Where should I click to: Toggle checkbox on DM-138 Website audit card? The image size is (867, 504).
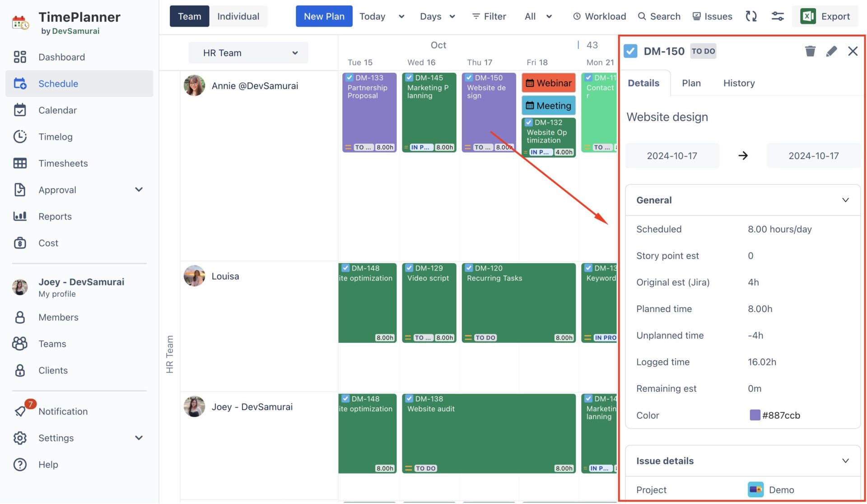click(x=410, y=398)
